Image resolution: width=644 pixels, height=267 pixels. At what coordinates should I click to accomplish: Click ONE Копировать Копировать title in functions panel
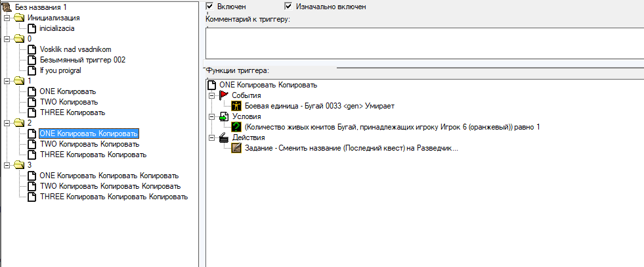[x=268, y=85]
